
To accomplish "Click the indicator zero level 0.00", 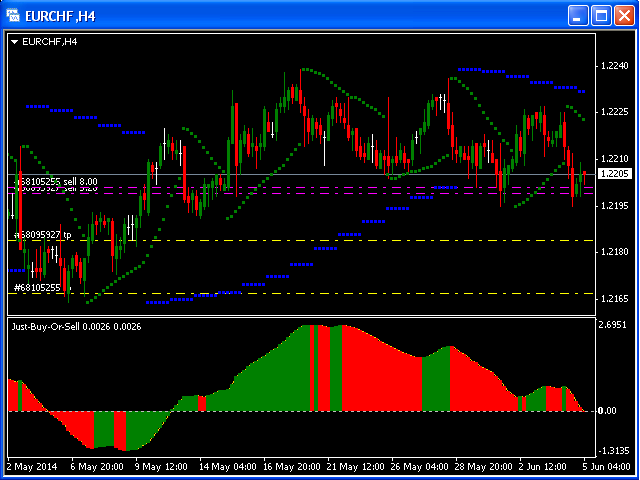I will tap(608, 411).
